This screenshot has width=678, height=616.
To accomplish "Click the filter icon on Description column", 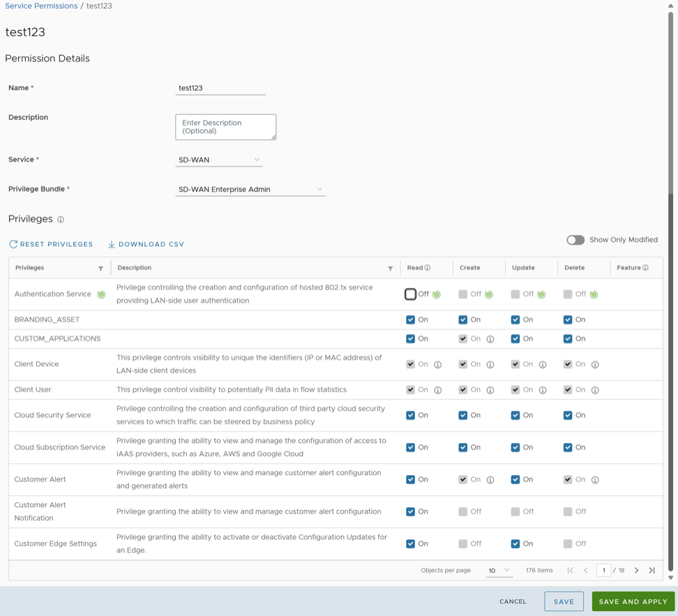I will tap(392, 268).
